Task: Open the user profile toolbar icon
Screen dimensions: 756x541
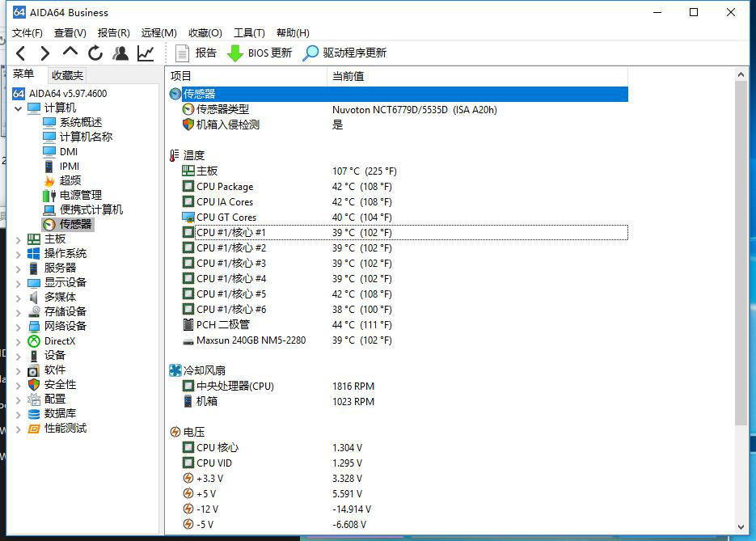Action: click(120, 53)
